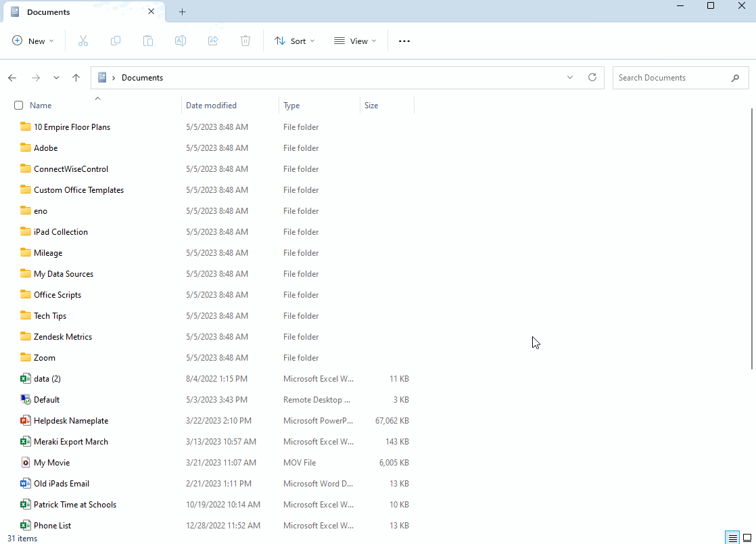This screenshot has width=756, height=544.
Task: Switch to large thumbnails view button
Action: (x=747, y=538)
